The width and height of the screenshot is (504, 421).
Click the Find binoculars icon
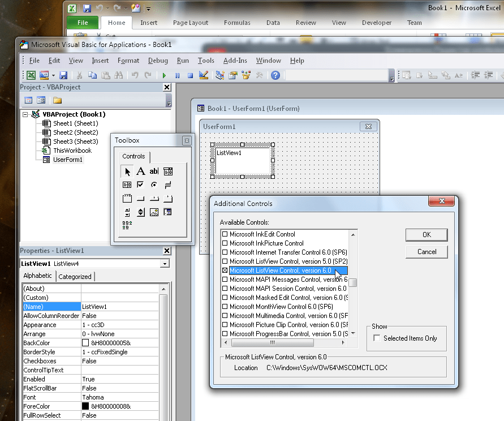119,75
